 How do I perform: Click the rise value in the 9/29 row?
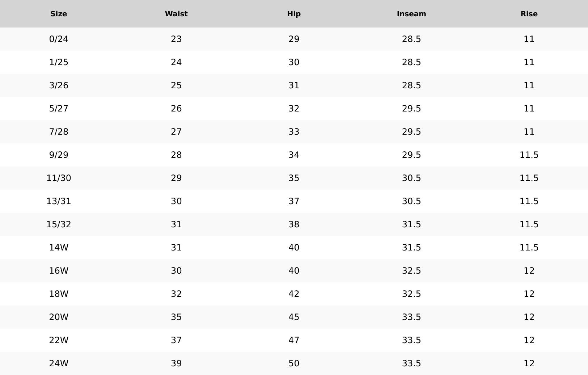(529, 155)
